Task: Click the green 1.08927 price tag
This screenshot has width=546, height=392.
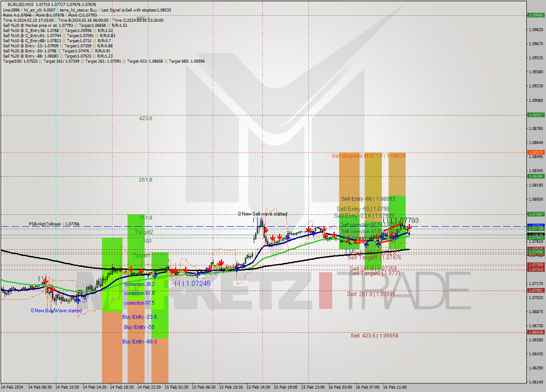Action: [x=536, y=115]
